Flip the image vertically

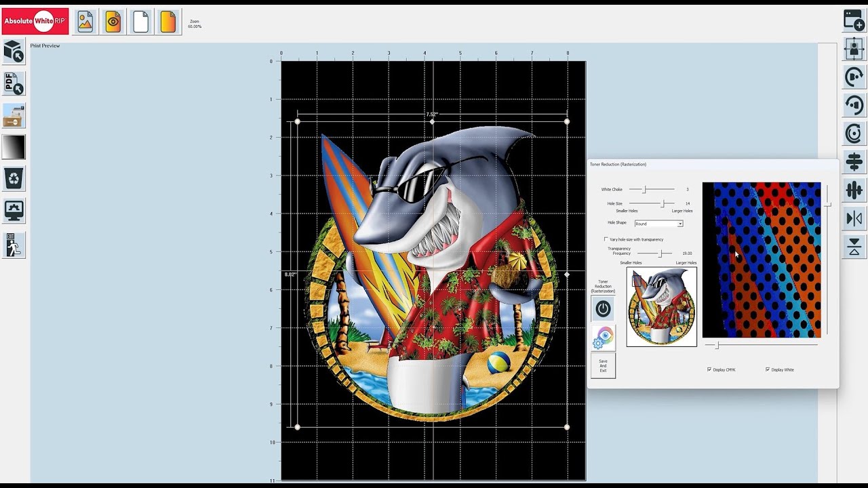click(x=854, y=247)
